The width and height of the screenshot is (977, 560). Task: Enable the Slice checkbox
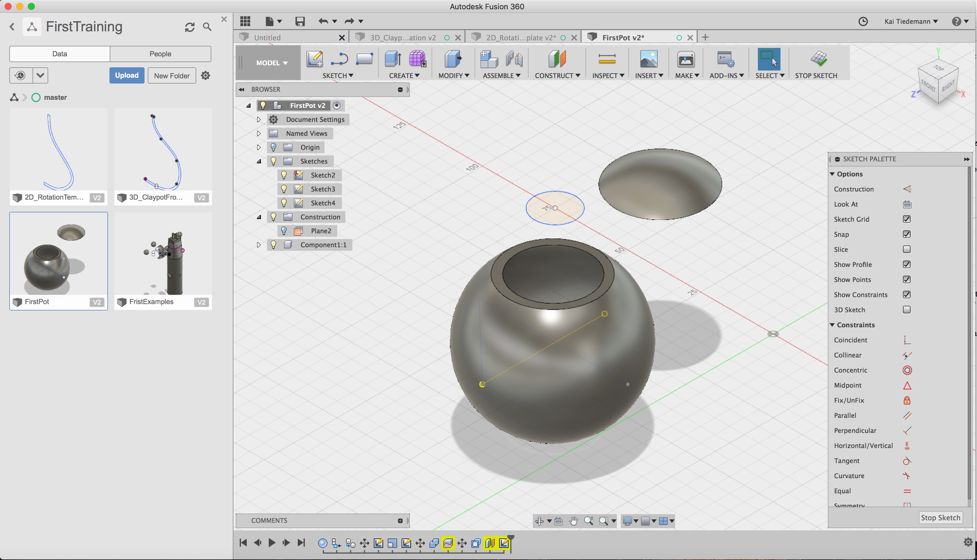906,249
